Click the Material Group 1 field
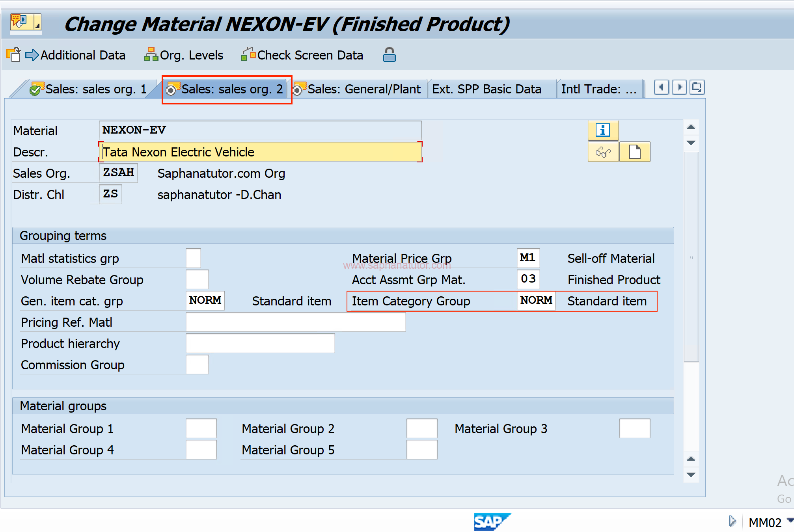 pos(201,428)
